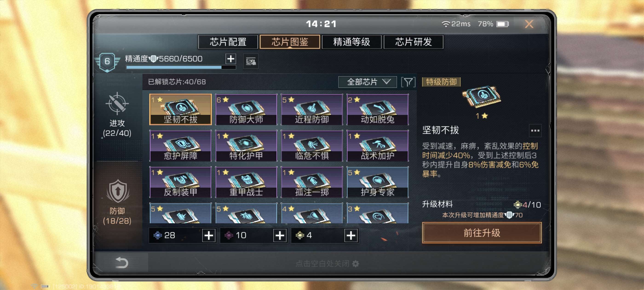Switch to the 芯片配置 tab
The height and width of the screenshot is (290, 644).
(228, 42)
